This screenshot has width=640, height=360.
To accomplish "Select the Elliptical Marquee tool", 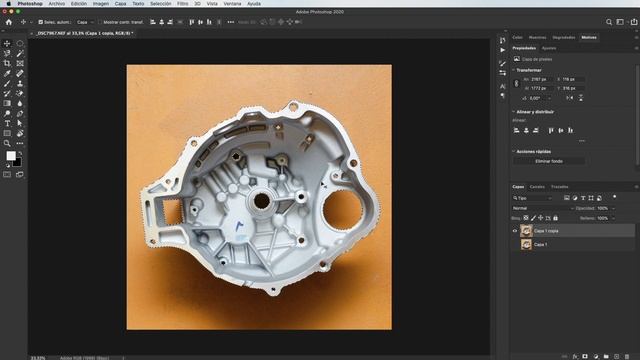I will point(20,43).
